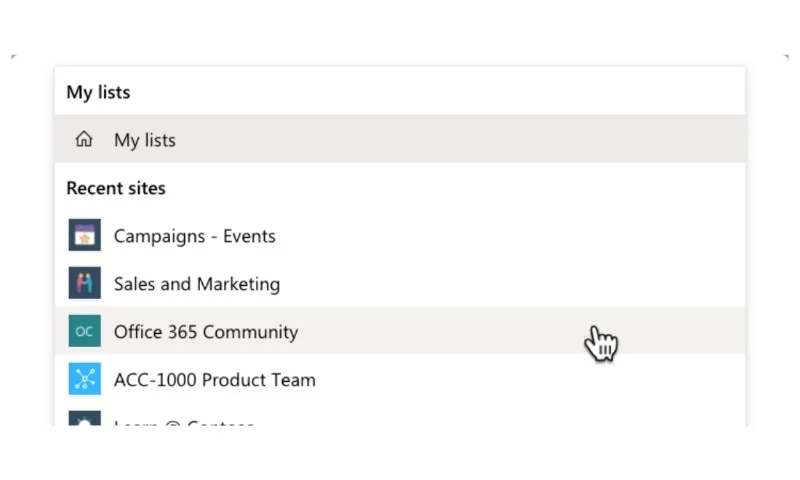
Task: Click the partially visible icon below ACC-1000
Action: pyautogui.click(x=85, y=418)
